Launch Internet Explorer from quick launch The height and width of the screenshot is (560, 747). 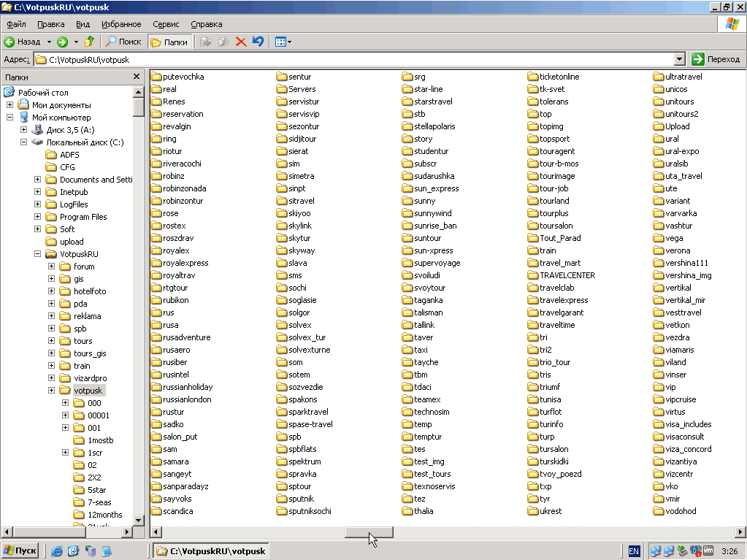(x=57, y=551)
